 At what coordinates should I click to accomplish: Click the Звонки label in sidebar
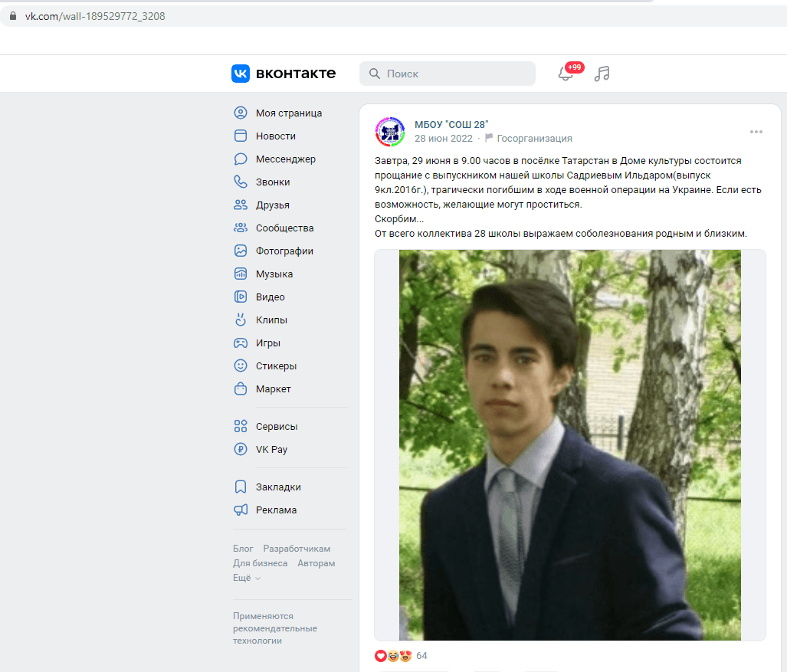[x=273, y=182]
